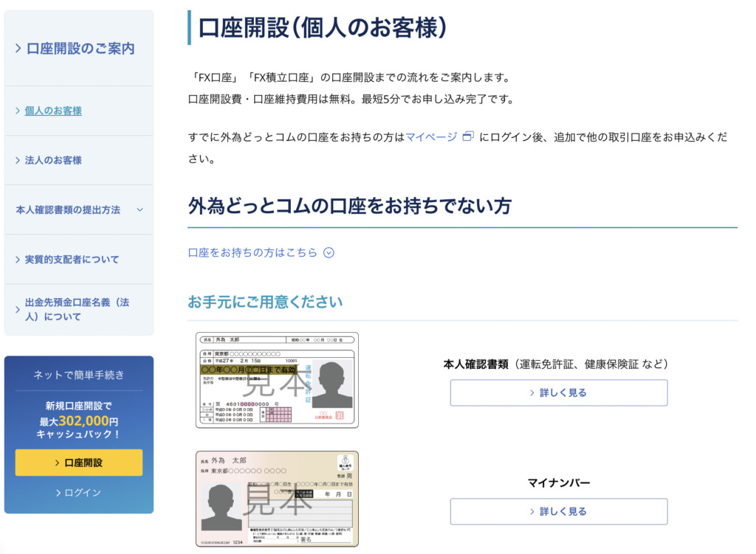Click the yellow 口座開設 button
Image resolution: width=756 pixels, height=554 pixels.
78,463
